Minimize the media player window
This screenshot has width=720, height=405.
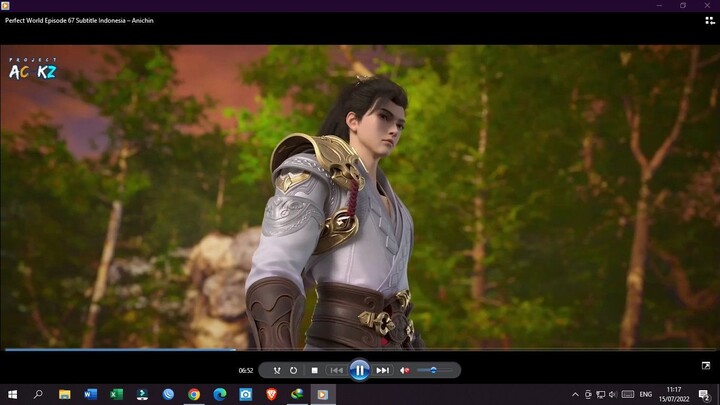[659, 6]
